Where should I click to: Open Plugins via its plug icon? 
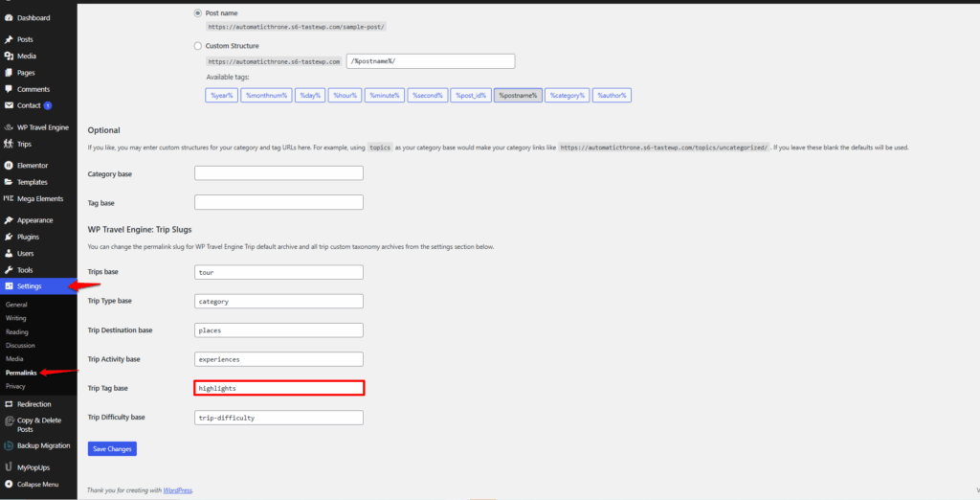pos(9,237)
